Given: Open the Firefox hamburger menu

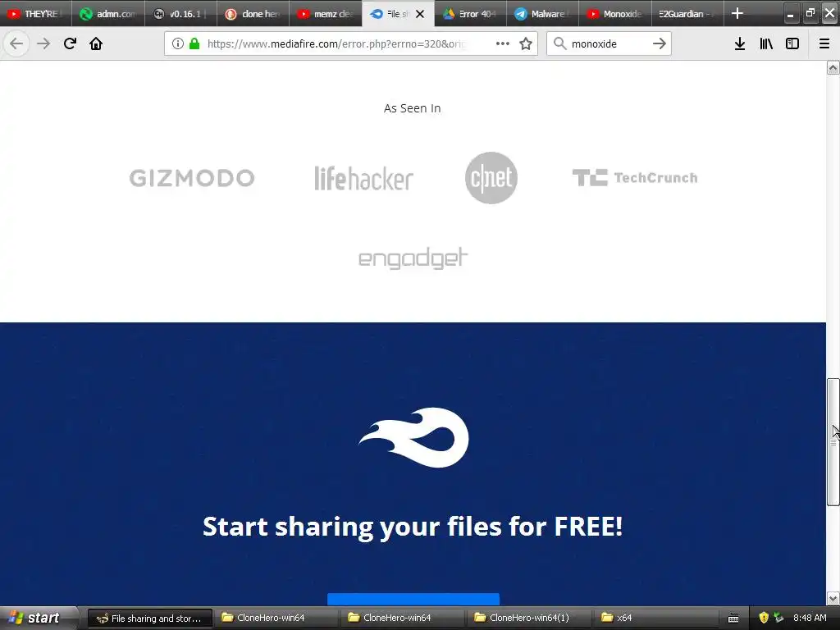Looking at the screenshot, I should point(824,44).
